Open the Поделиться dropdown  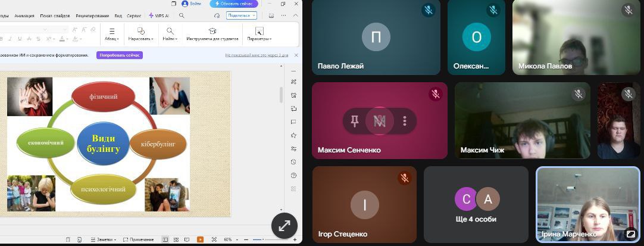tap(241, 15)
